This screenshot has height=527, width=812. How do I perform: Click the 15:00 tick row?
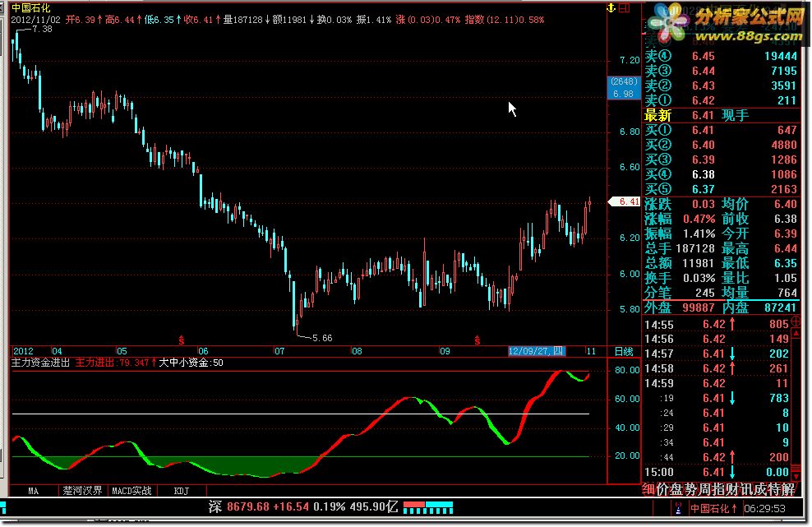(x=717, y=473)
